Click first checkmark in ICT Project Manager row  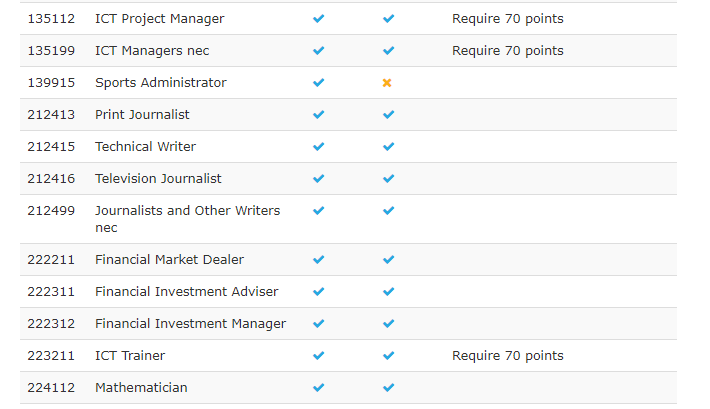[319, 19]
